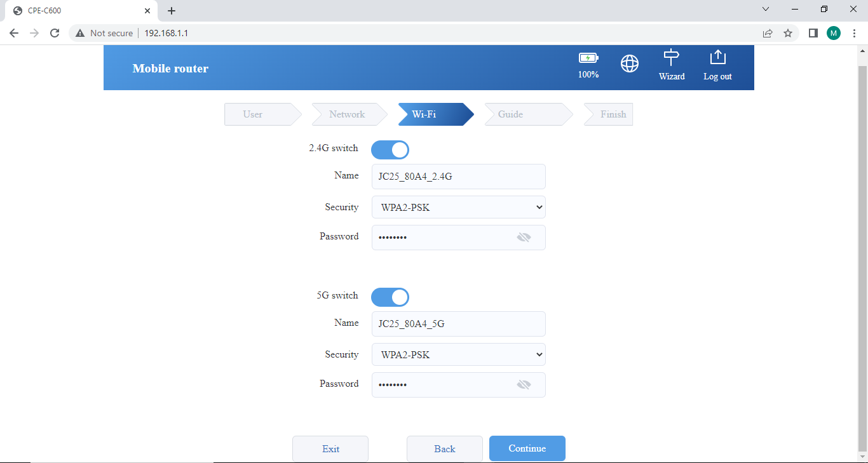Click the battery status icon
Image resolution: width=868 pixels, height=463 pixels.
588,58
